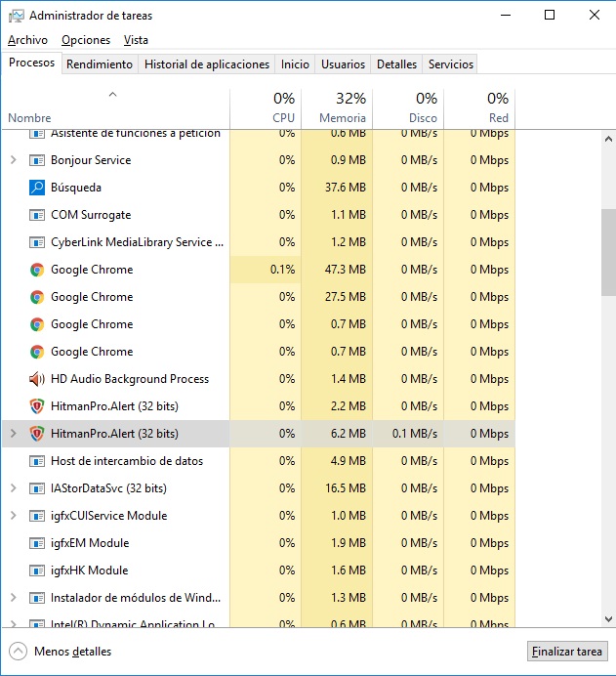
Task: Switch to the Inicio tab
Action: 295,64
